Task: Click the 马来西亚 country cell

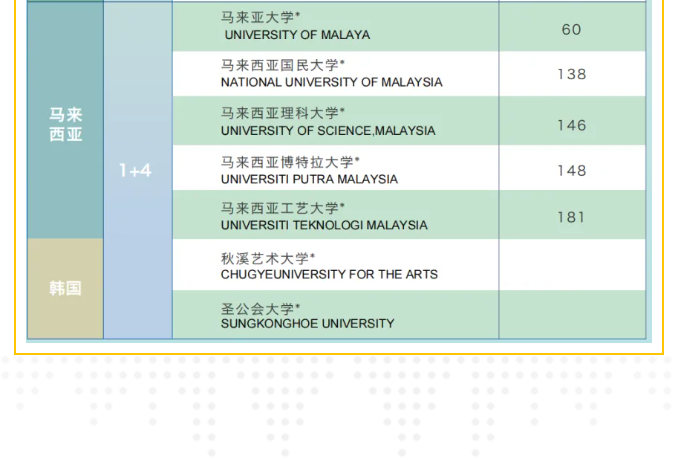Action: click(x=66, y=124)
